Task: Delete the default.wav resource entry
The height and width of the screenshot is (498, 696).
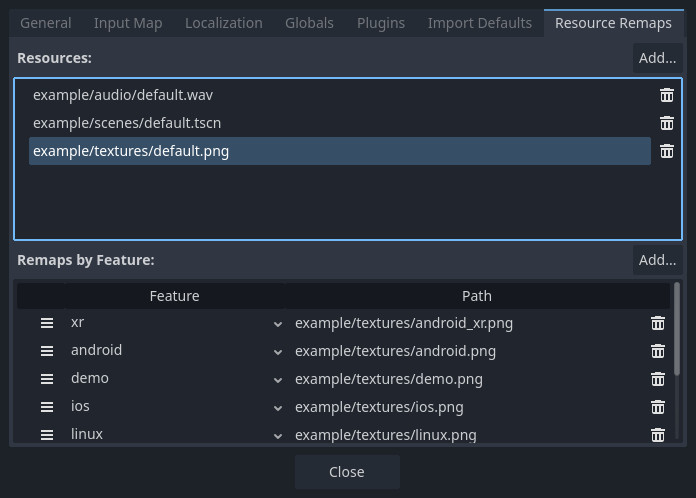Action: coord(667,95)
